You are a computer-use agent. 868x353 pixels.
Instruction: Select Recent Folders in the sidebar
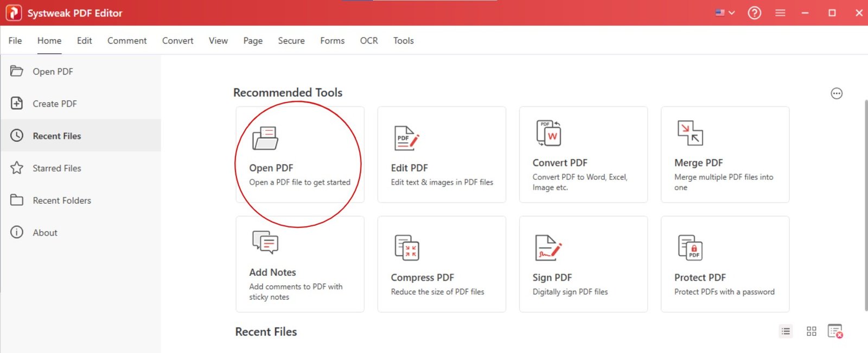pos(81,200)
